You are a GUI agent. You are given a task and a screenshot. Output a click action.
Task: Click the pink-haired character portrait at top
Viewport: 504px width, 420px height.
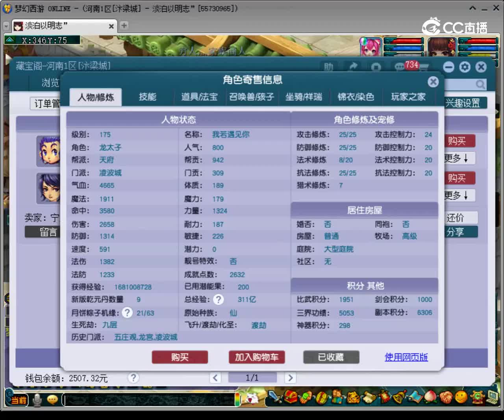pos(371,47)
